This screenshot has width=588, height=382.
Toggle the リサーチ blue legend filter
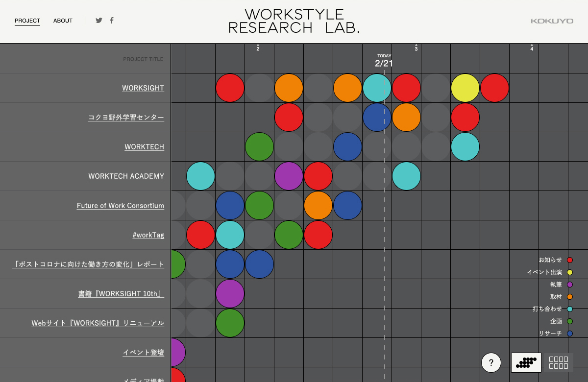[x=556, y=334]
